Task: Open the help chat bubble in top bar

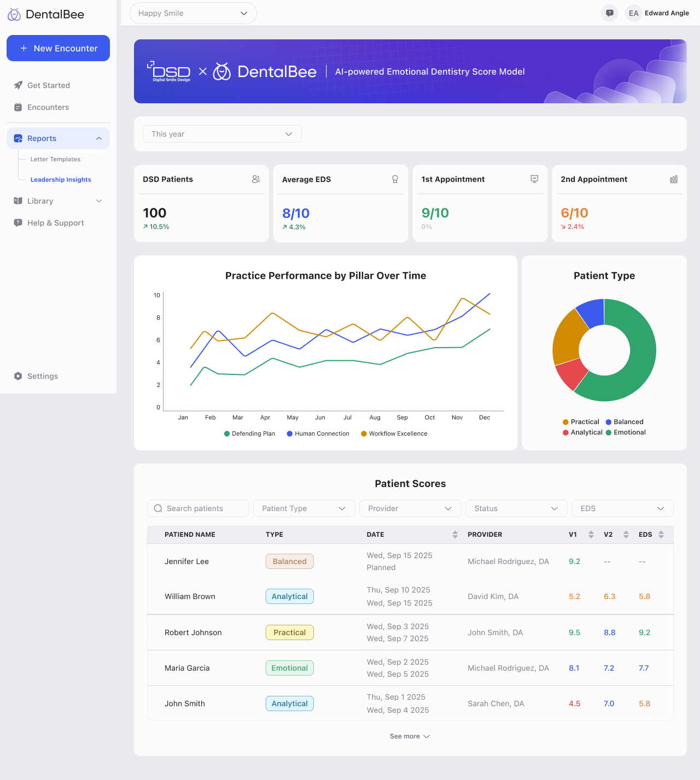Action: pyautogui.click(x=609, y=13)
